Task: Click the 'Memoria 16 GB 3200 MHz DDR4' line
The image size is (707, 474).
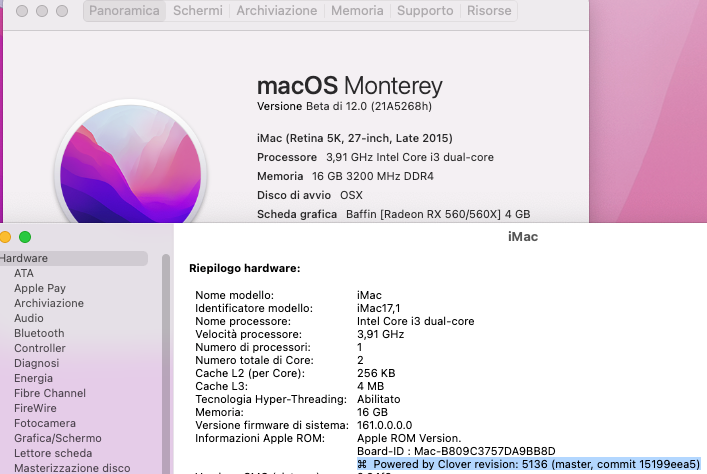Action: [345, 176]
